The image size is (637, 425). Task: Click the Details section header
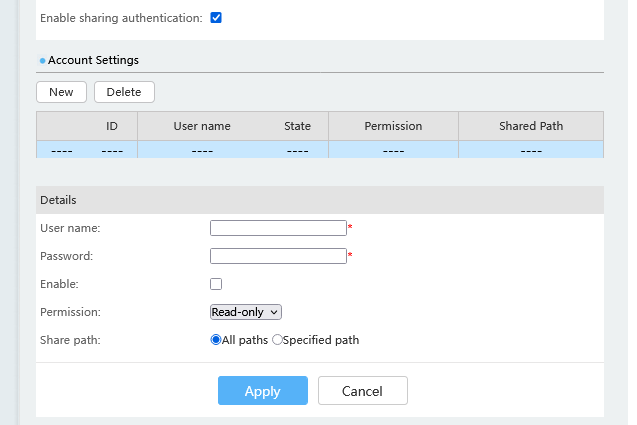[x=59, y=200]
